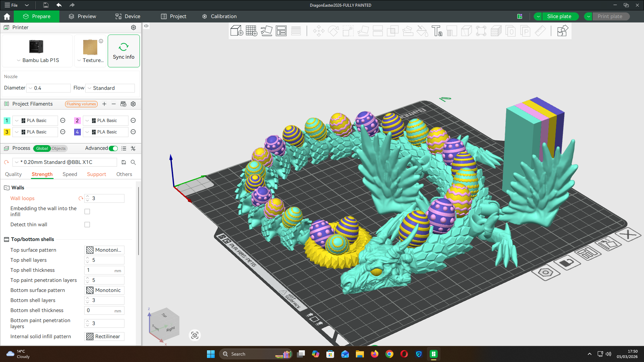Image resolution: width=644 pixels, height=362 pixels.
Task: Add a new plate
Action: click(251, 31)
